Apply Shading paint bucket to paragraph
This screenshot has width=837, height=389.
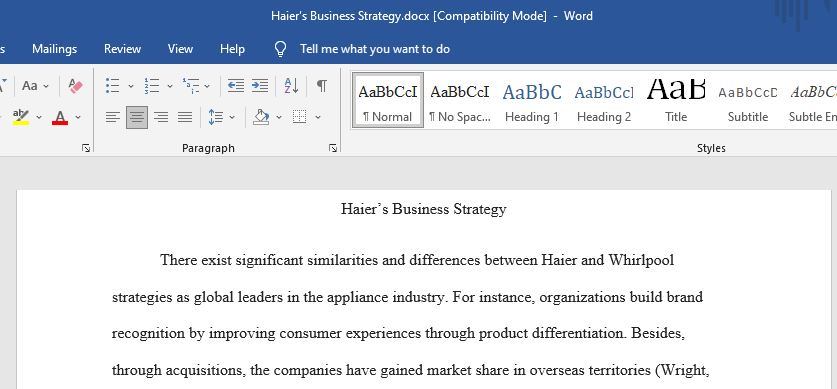(x=260, y=117)
